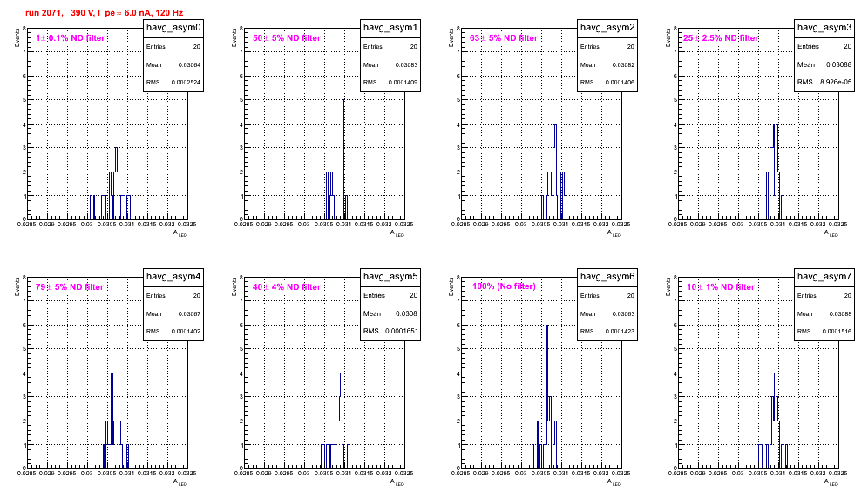Click the '10± 1% ND filter' label
The height and width of the screenshot is (498, 868).
pos(721,287)
